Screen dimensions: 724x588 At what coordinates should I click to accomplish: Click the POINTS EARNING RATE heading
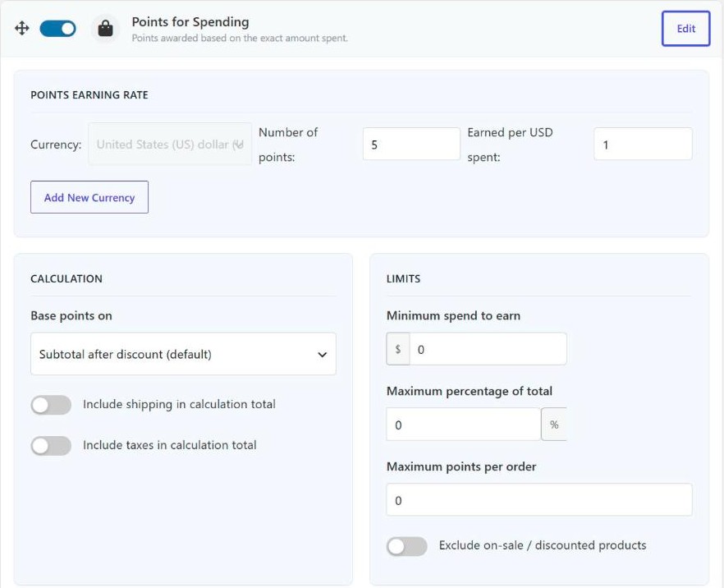point(89,94)
